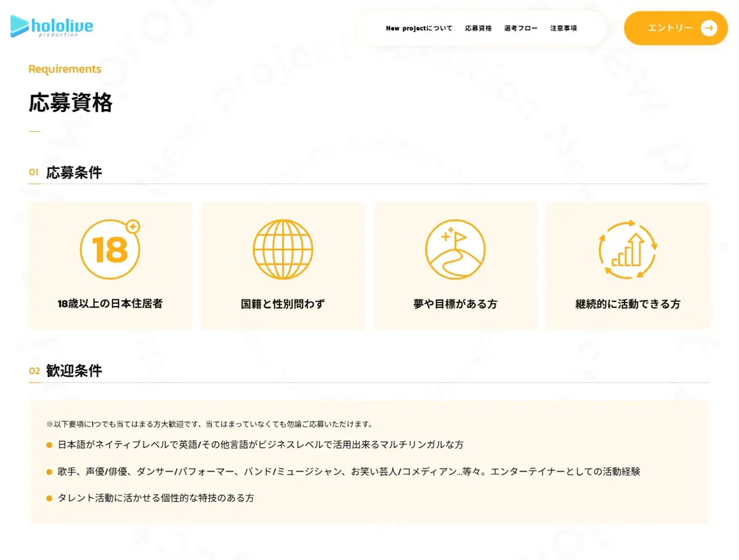The width and height of the screenshot is (739, 560).
Task: Click the recurring-activity chart icon for 継続的に活動できる方
Action: pos(628,249)
